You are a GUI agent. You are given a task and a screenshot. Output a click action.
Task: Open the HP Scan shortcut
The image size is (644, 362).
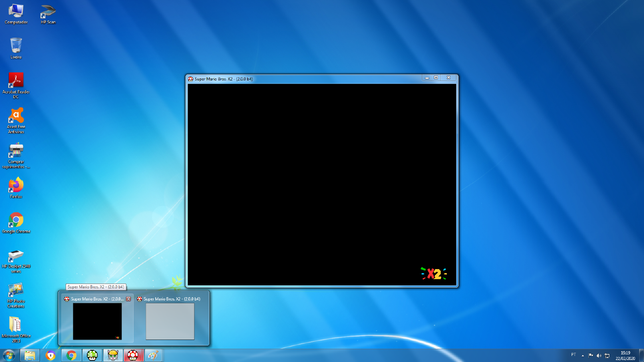tap(48, 14)
